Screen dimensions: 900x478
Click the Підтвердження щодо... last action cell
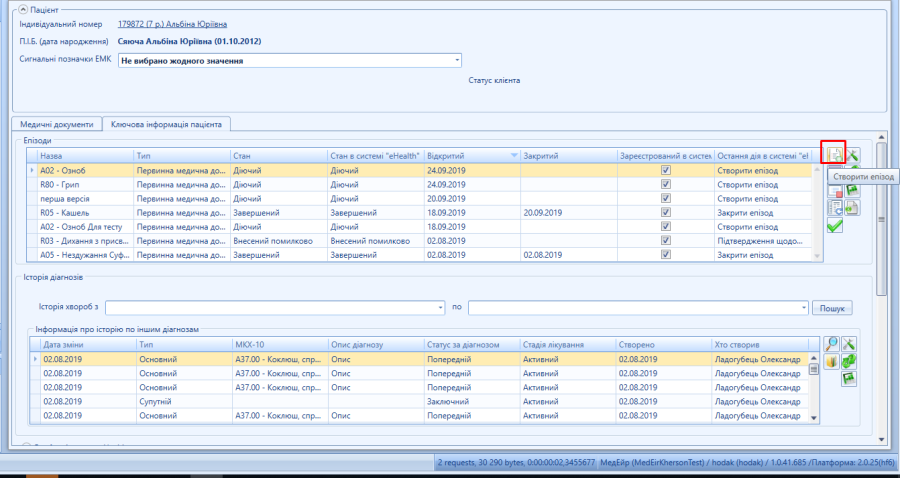pos(763,240)
